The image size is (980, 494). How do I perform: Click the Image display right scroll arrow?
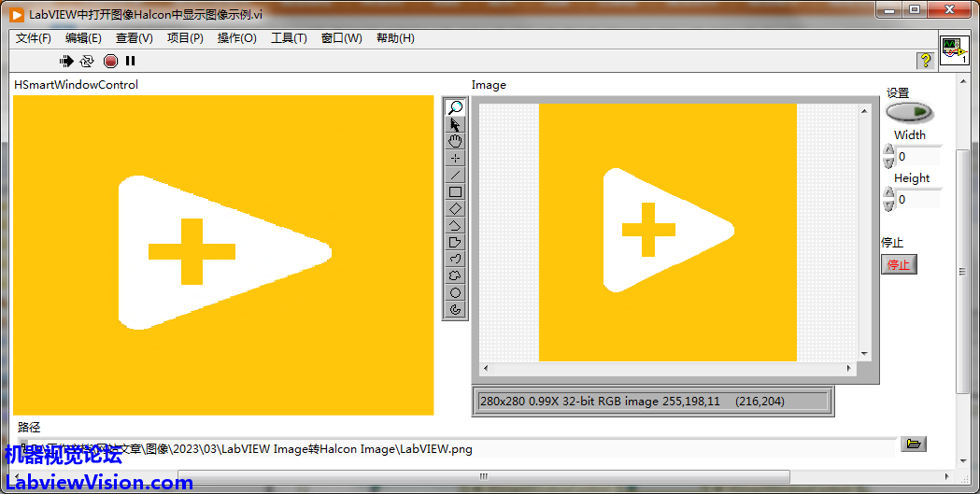pyautogui.click(x=849, y=369)
